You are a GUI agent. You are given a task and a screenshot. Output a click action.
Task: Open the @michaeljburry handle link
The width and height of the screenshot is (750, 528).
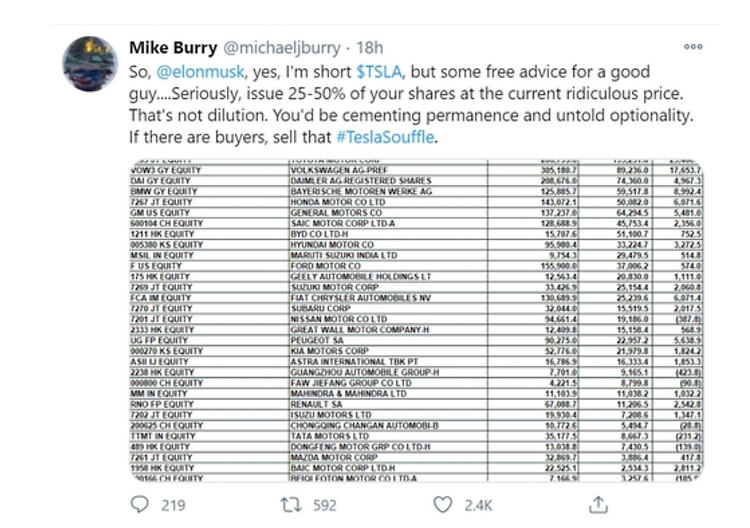click(x=282, y=47)
